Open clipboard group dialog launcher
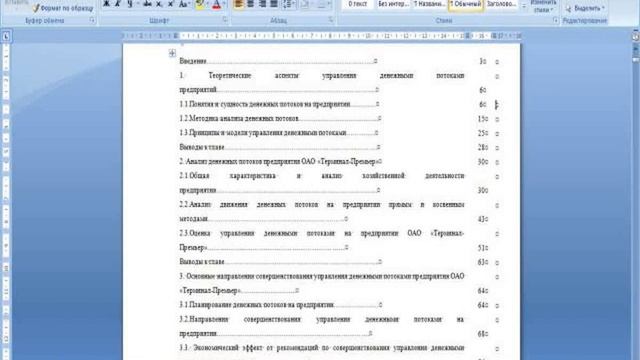 (x=92, y=20)
